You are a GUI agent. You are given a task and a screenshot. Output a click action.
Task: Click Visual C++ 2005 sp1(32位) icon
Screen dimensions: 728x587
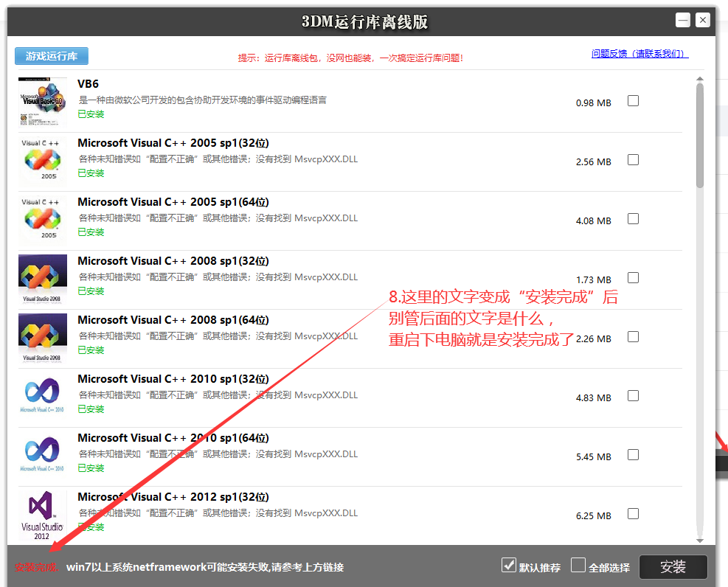tap(43, 161)
